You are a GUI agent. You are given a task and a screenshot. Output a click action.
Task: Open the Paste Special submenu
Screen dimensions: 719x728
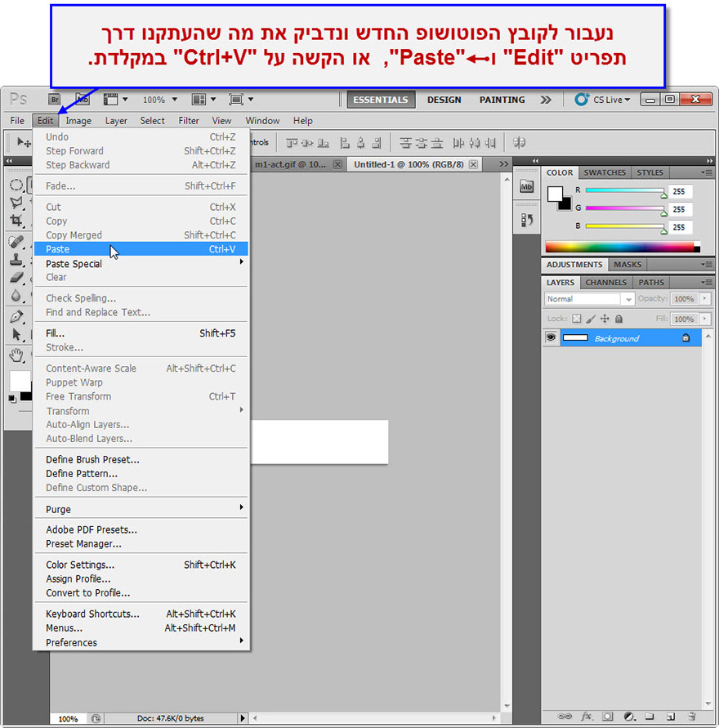pos(141,264)
